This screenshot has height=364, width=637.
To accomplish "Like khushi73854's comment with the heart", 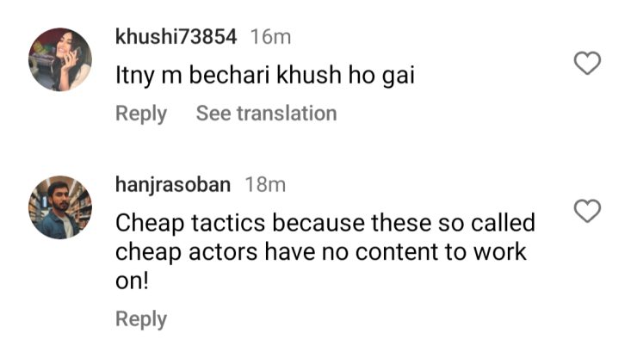I will tap(587, 63).
